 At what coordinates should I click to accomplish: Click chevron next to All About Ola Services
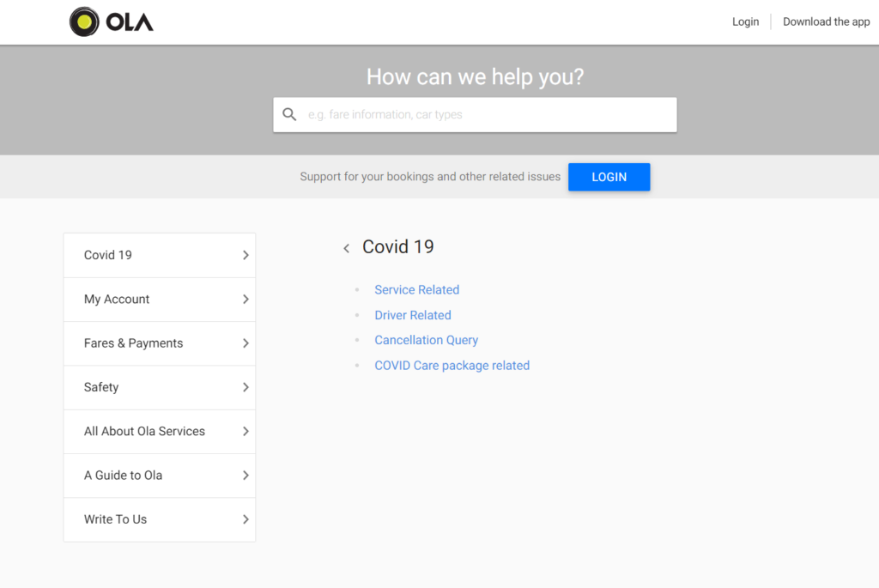[246, 431]
